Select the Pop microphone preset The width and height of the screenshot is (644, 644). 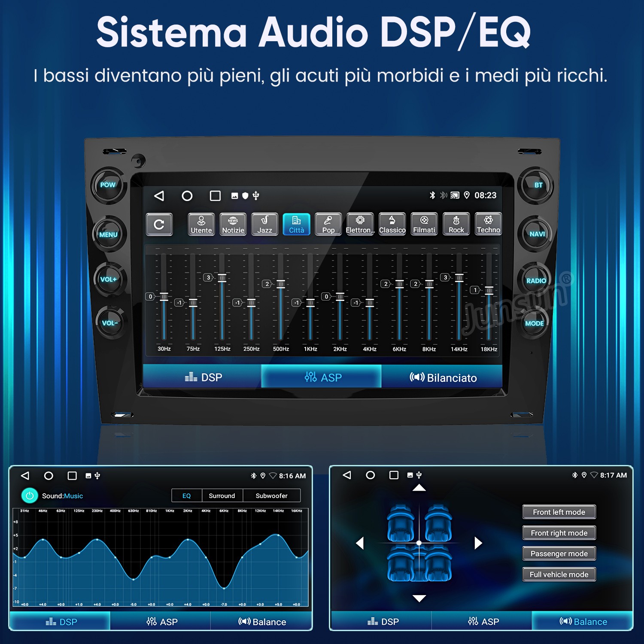(x=328, y=224)
